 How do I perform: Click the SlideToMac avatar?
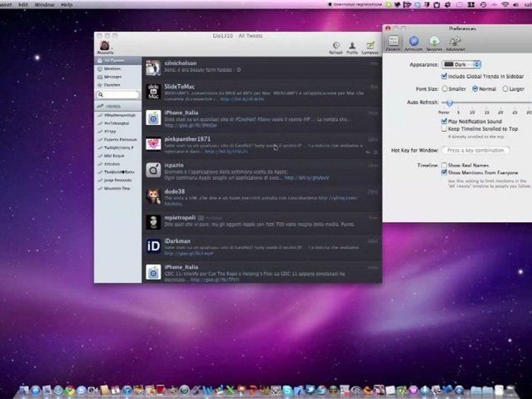[x=154, y=91]
